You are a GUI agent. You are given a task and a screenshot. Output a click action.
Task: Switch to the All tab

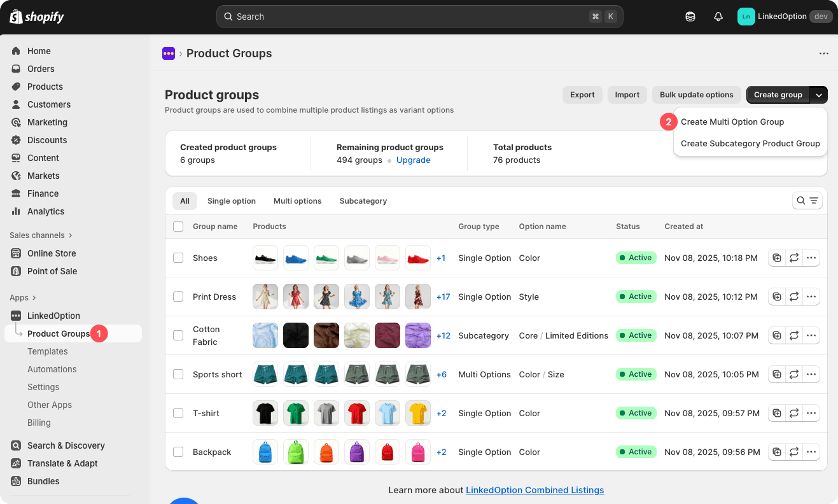(x=185, y=201)
